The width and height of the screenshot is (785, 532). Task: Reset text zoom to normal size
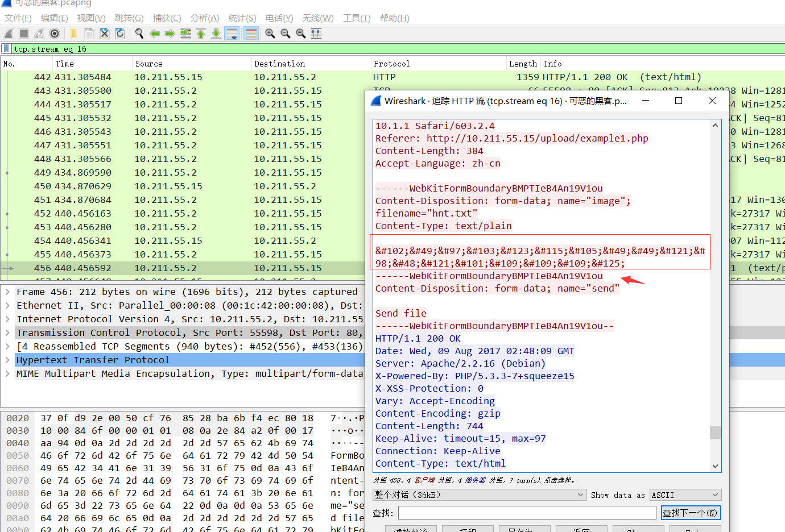click(301, 34)
